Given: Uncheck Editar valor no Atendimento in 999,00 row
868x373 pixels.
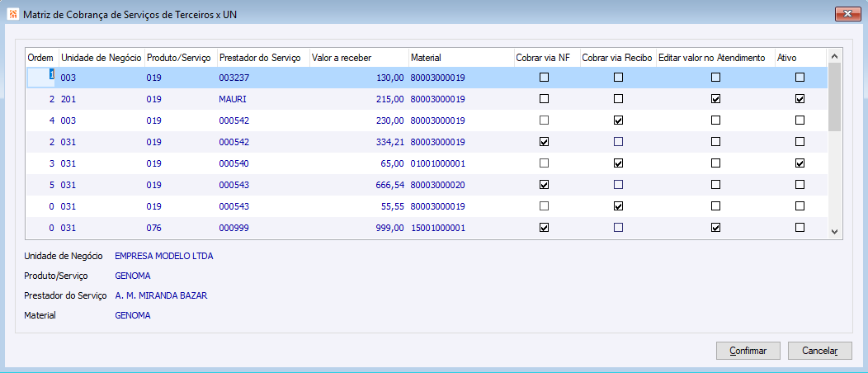Looking at the screenshot, I should 715,228.
